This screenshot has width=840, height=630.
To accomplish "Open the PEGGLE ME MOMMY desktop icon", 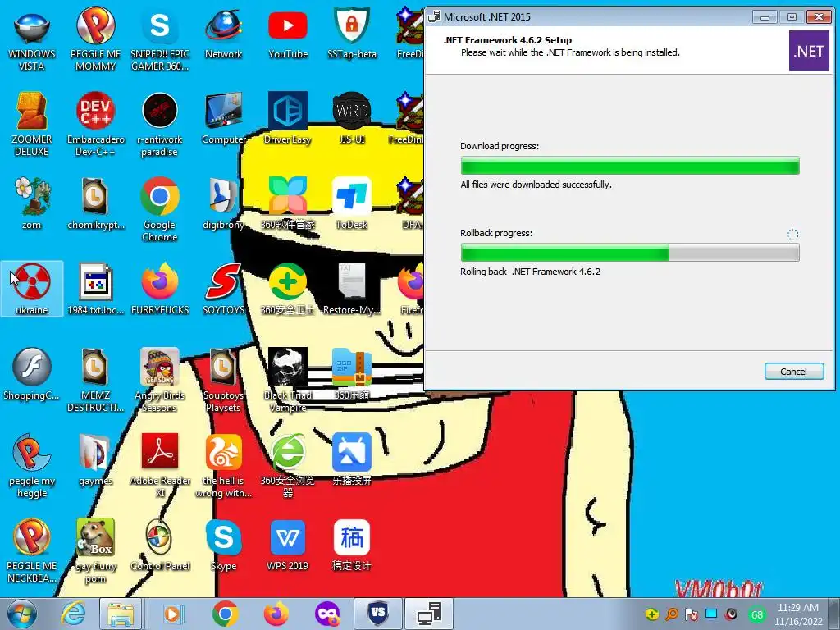I will tap(95, 39).
